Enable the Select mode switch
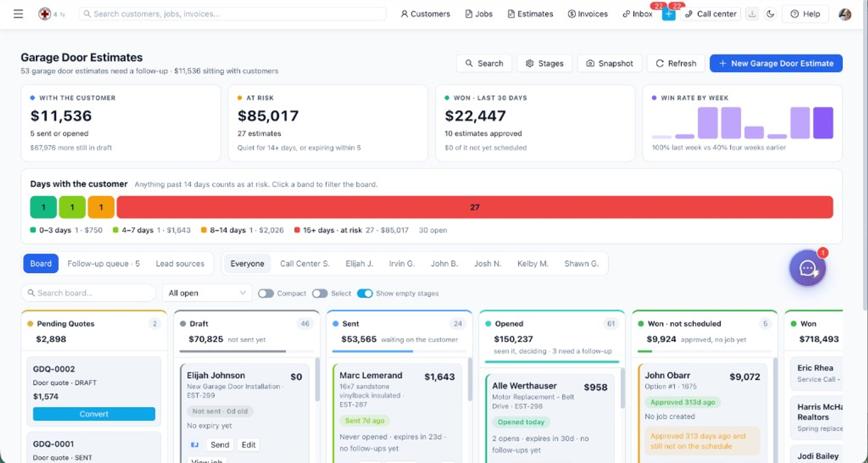This screenshot has width=868, height=463. (320, 293)
